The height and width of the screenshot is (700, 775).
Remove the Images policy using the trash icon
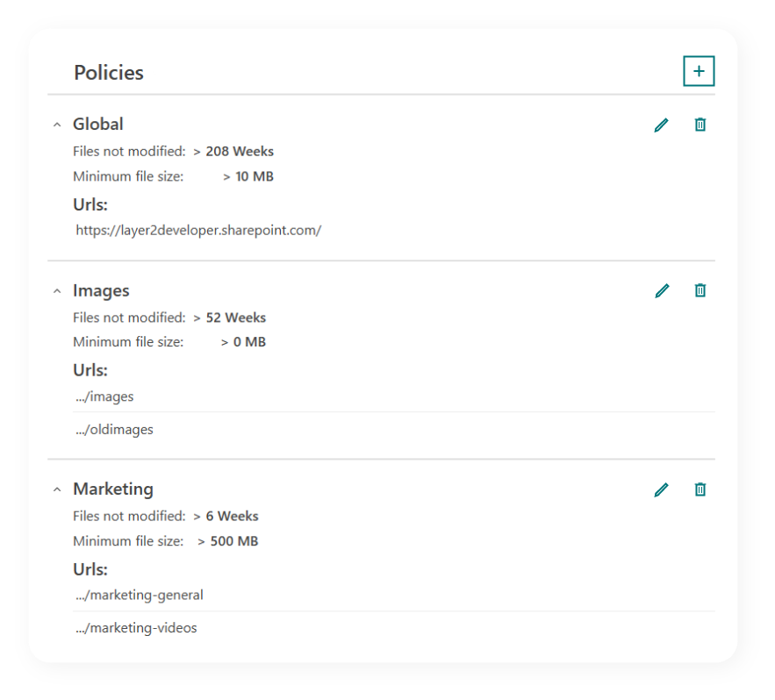pyautogui.click(x=700, y=290)
